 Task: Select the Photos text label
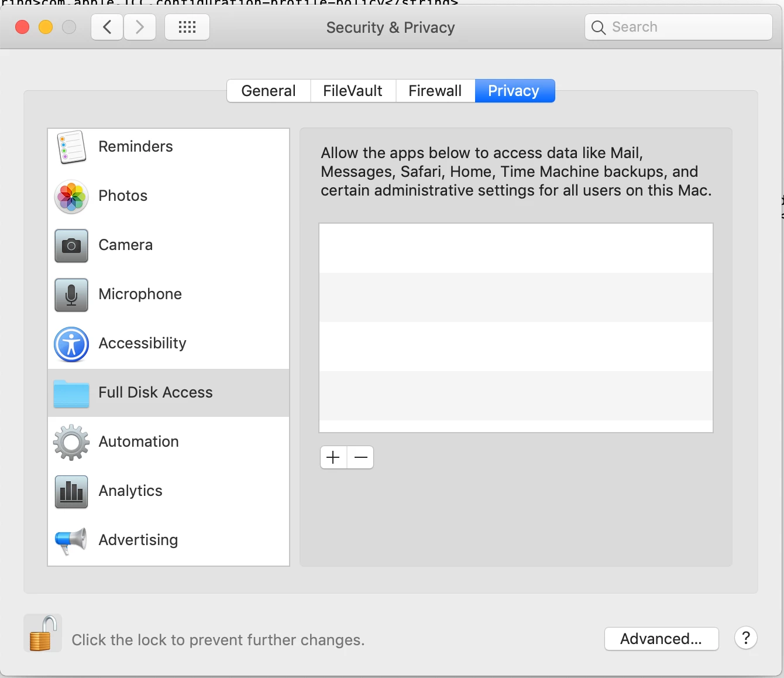123,196
